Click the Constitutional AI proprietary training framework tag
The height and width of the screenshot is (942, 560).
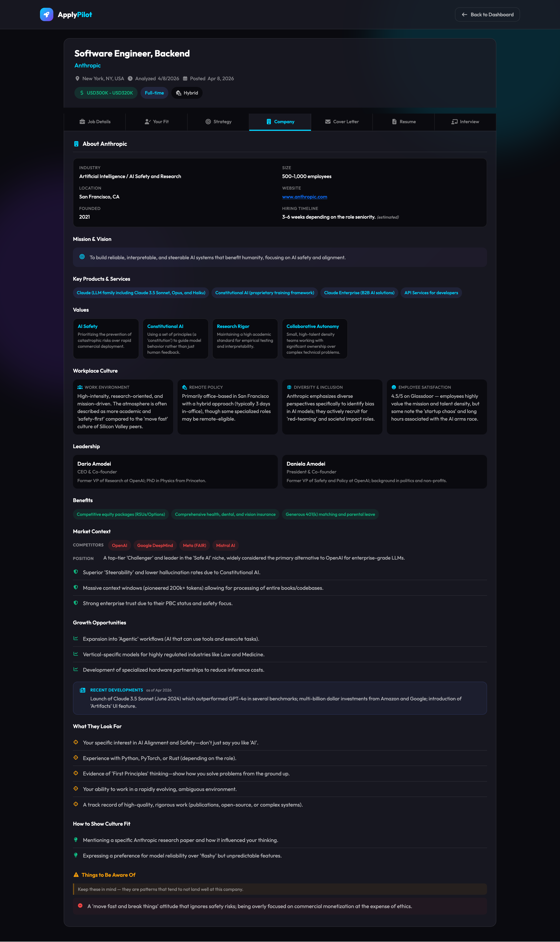pos(264,293)
